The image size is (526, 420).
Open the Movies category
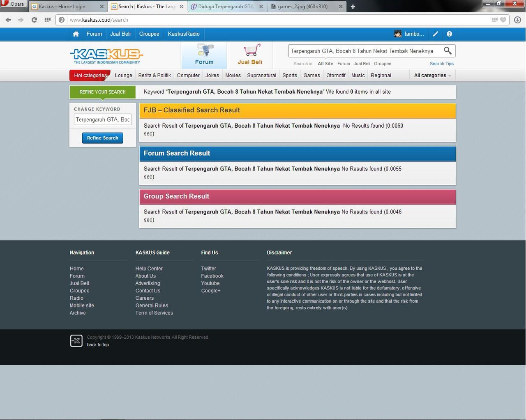pos(233,76)
